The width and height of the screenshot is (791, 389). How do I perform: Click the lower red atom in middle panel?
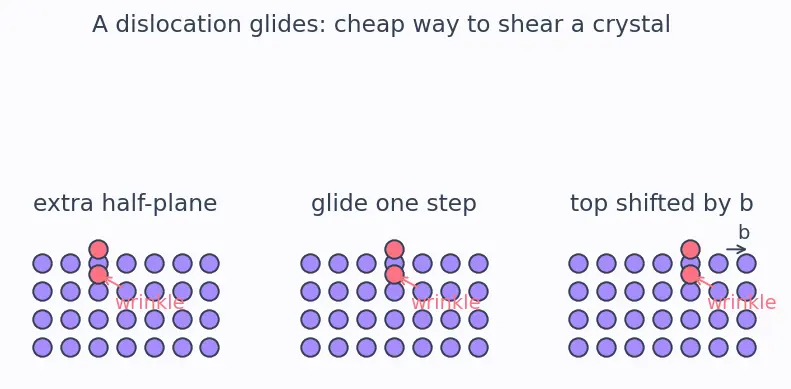pyautogui.click(x=394, y=274)
